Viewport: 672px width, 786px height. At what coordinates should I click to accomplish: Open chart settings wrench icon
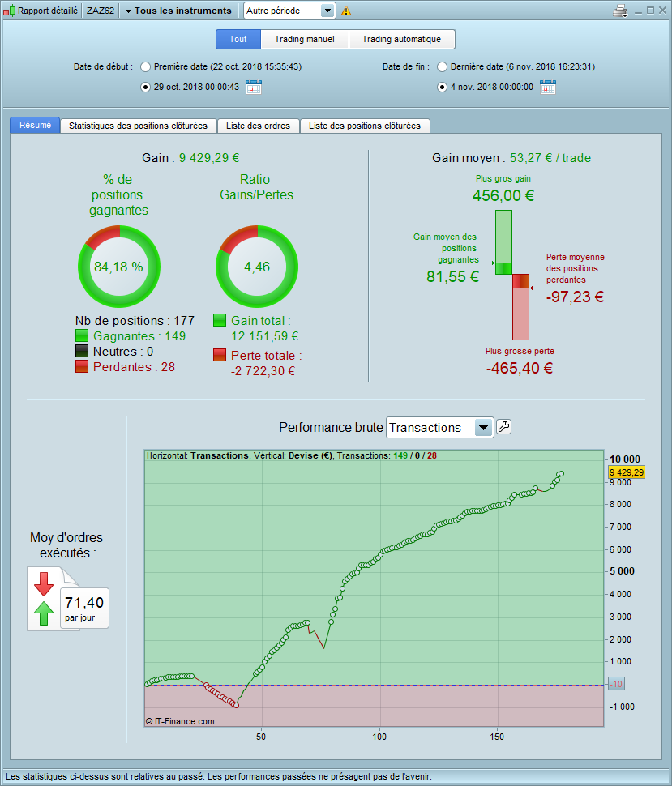503,427
